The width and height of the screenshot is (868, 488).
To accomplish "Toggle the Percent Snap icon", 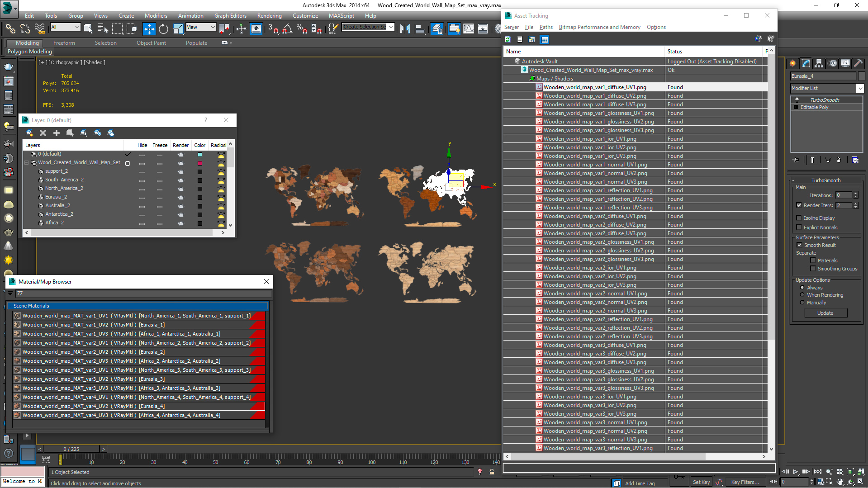I will 302,29.
